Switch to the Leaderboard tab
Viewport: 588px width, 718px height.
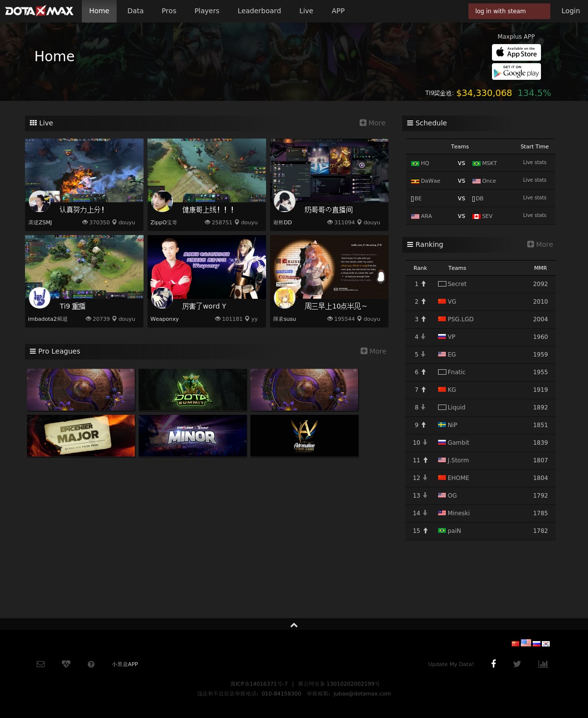tap(259, 11)
